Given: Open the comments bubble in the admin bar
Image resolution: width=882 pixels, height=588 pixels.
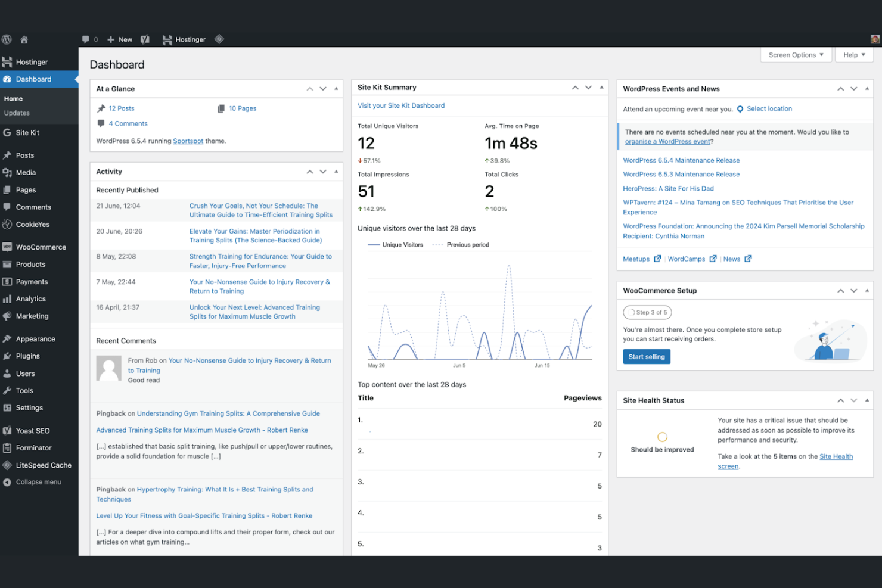Looking at the screenshot, I should point(86,39).
